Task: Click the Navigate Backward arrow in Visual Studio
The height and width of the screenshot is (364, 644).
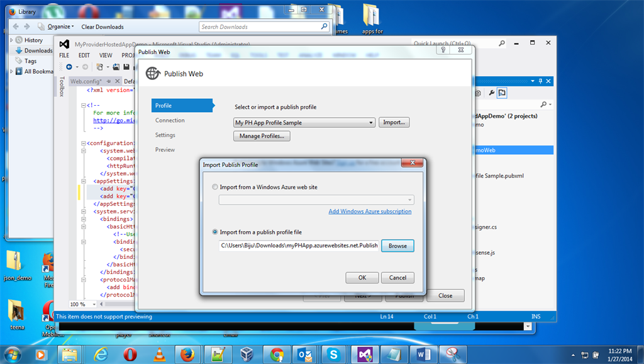Action: [69, 67]
